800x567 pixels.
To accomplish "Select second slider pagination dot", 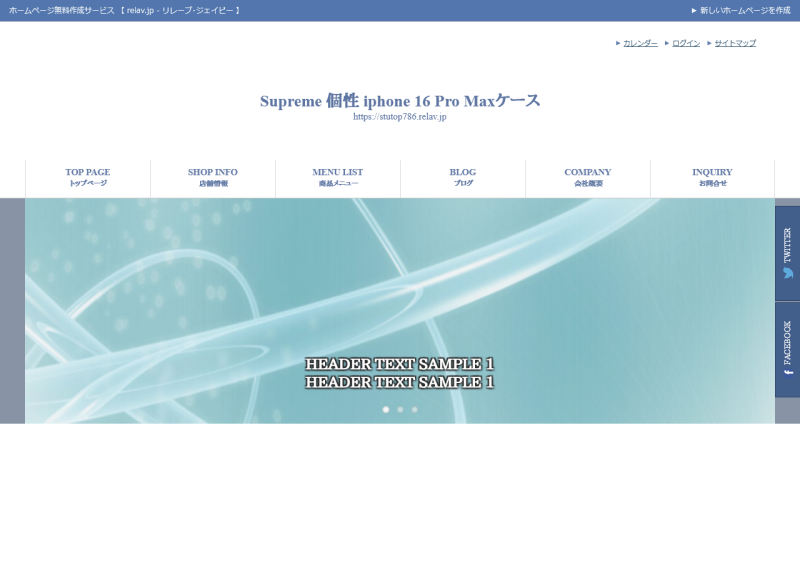I will click(x=400, y=409).
